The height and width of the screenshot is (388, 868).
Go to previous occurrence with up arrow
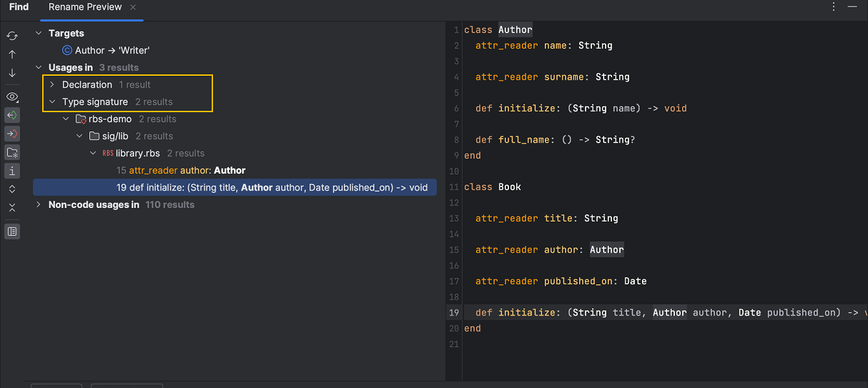[x=12, y=54]
